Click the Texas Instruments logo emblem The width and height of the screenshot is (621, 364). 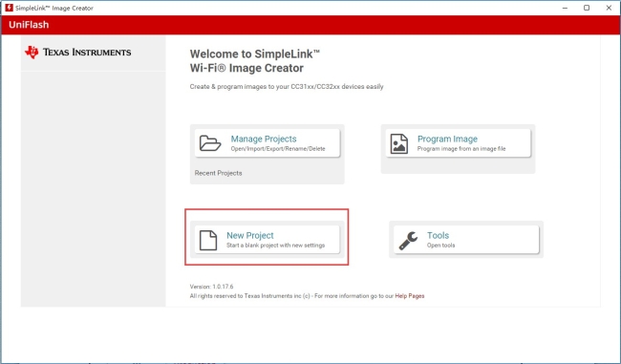32,52
